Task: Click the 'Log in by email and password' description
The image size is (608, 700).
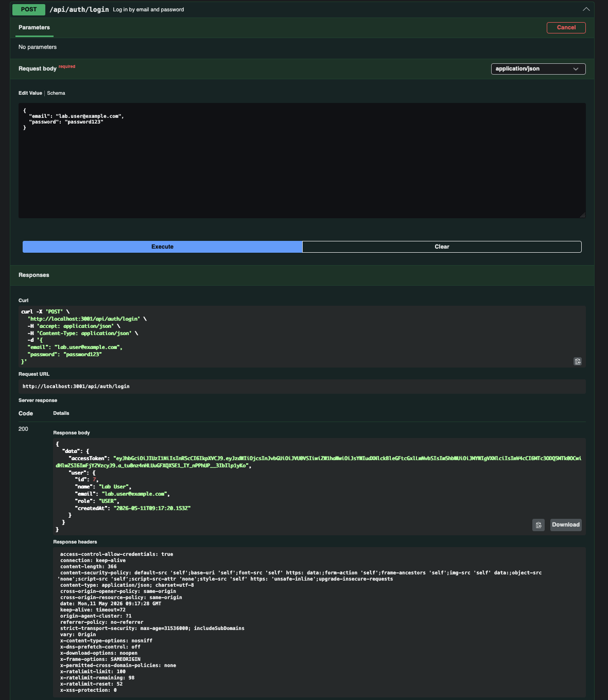Action: click(148, 10)
